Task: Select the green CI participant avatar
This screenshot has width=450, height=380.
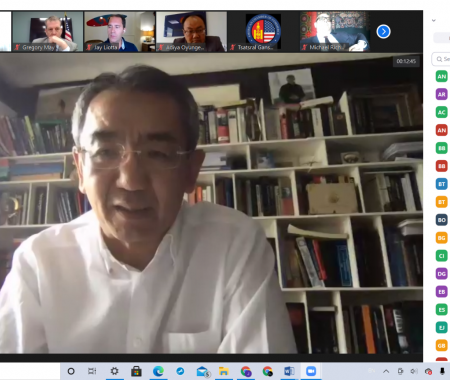Action: point(441,256)
